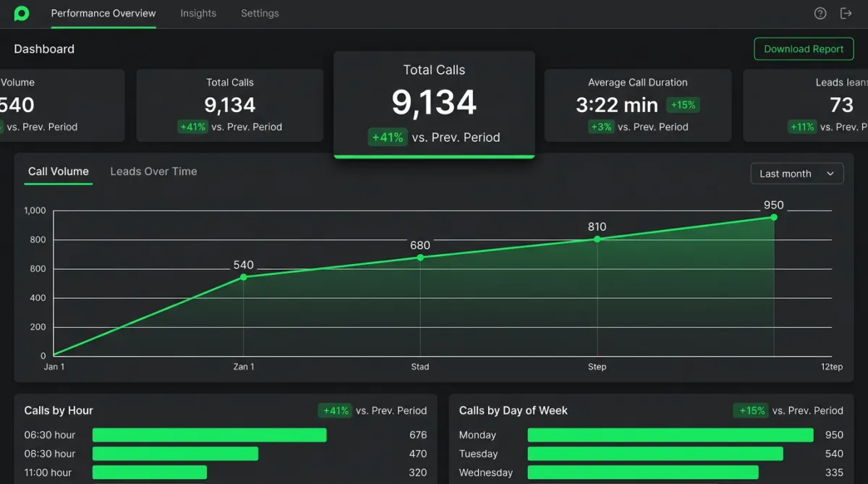Select the Average Call Duration card
The height and width of the screenshot is (484, 868).
pos(638,105)
